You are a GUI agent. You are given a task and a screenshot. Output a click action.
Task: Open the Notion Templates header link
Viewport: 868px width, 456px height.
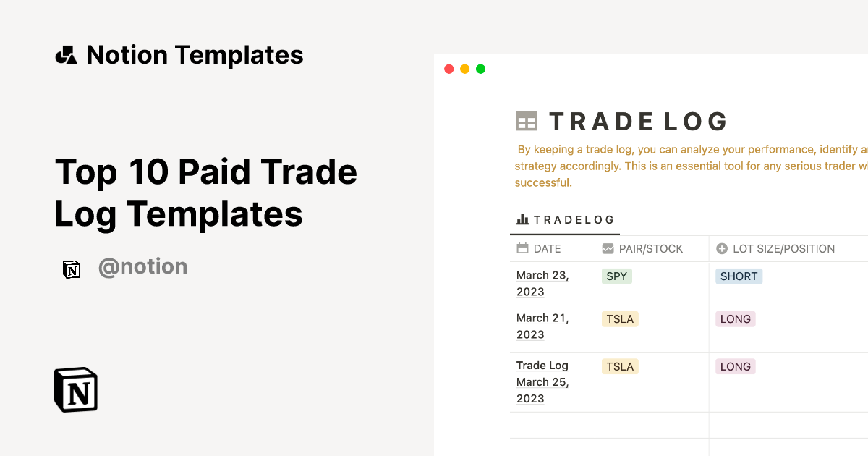point(195,55)
